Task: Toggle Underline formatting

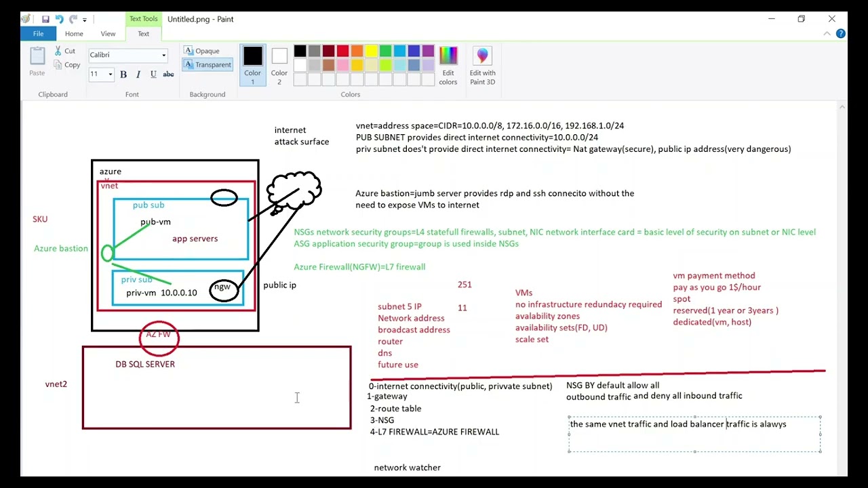Action: point(153,74)
